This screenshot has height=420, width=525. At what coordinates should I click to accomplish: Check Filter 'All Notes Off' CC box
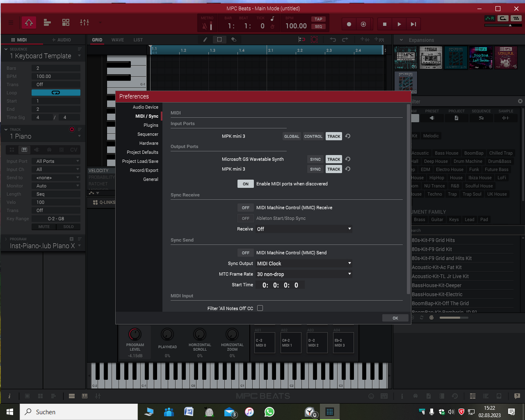click(260, 308)
